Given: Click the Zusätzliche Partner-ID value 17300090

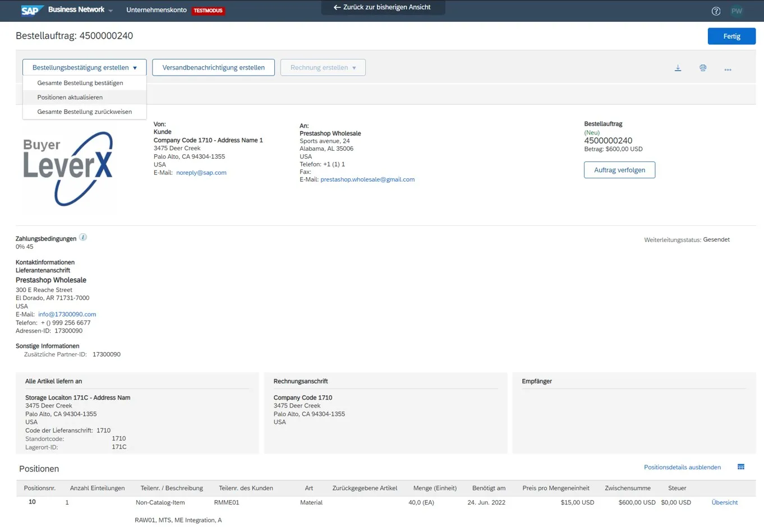Looking at the screenshot, I should 107,355.
